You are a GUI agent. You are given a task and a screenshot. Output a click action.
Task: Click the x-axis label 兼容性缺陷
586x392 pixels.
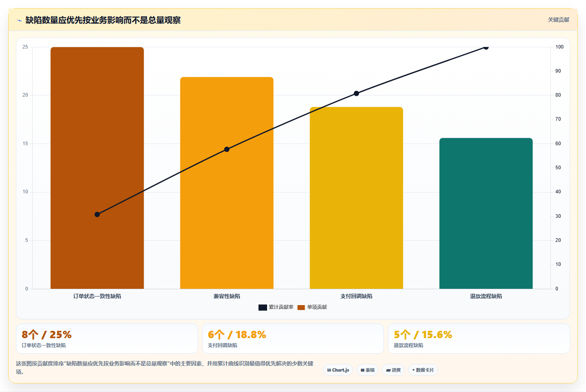point(227,296)
